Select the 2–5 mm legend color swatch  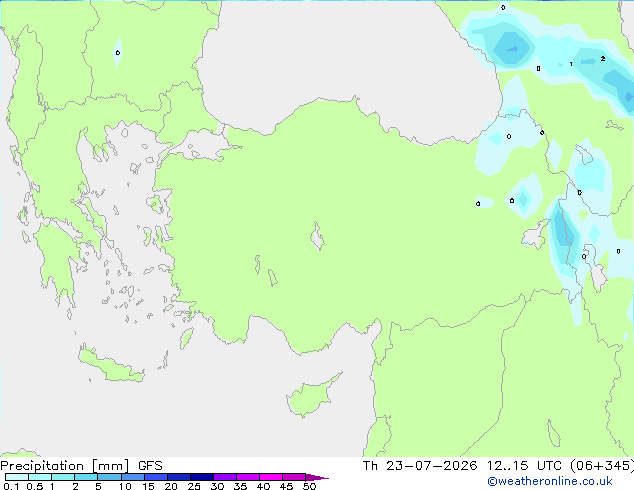(x=86, y=477)
